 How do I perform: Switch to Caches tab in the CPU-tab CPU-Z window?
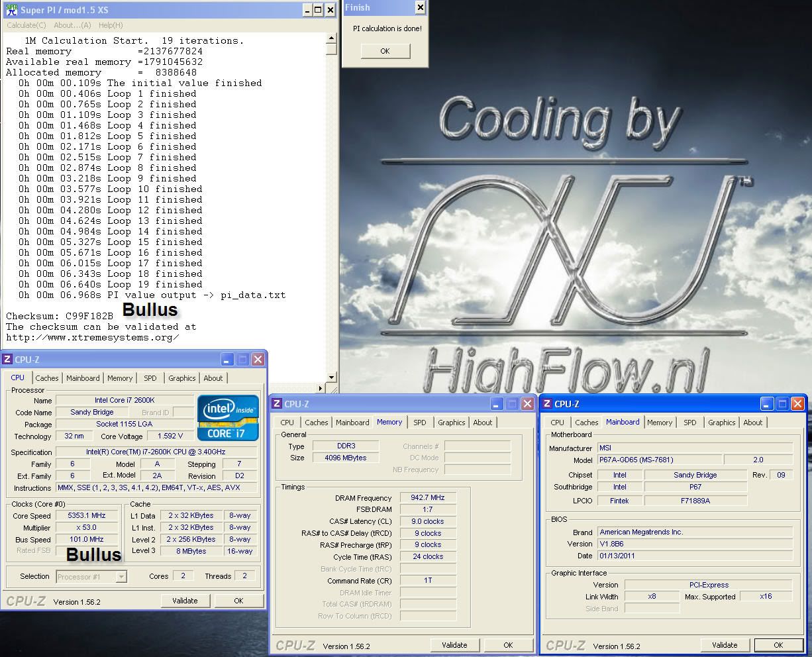click(x=47, y=378)
